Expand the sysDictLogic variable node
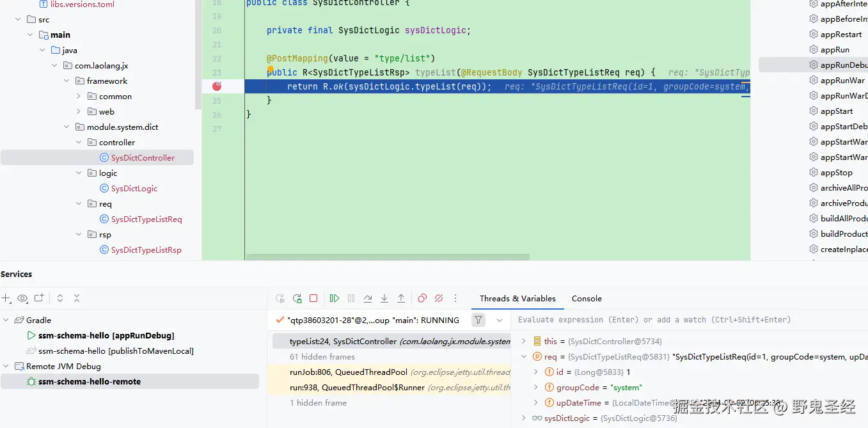This screenshot has height=428, width=868. tap(523, 418)
